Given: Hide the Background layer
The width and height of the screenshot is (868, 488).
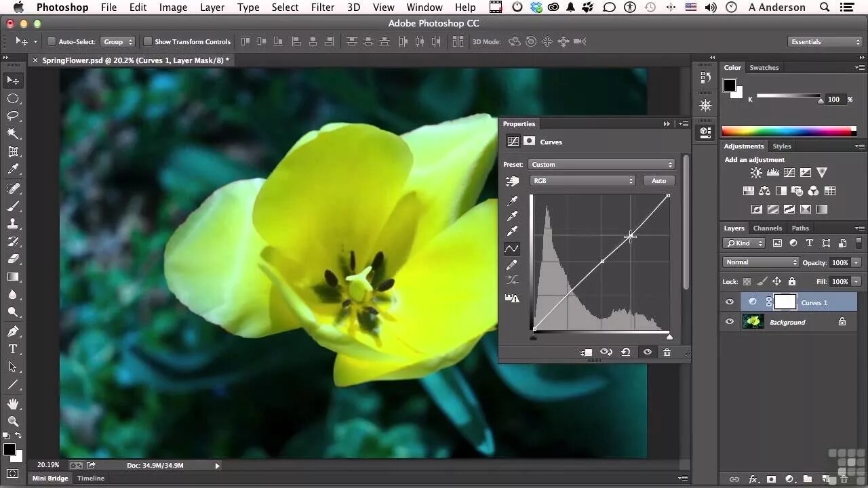Looking at the screenshot, I should point(730,322).
